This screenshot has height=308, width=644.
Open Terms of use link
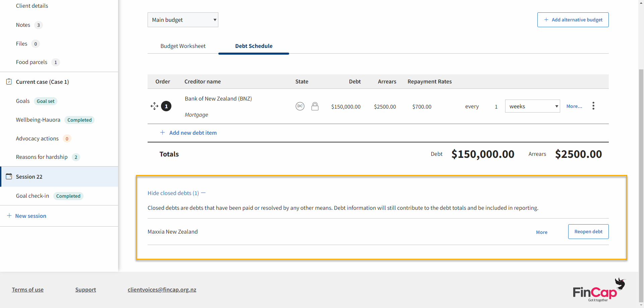point(28,290)
